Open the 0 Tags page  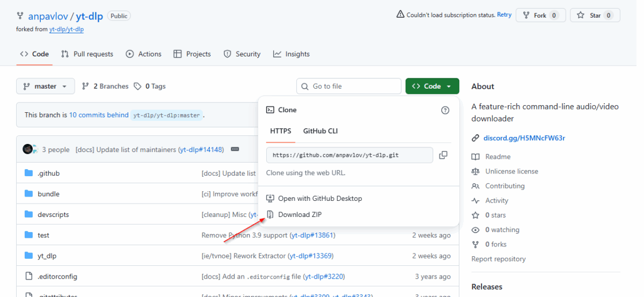click(150, 86)
